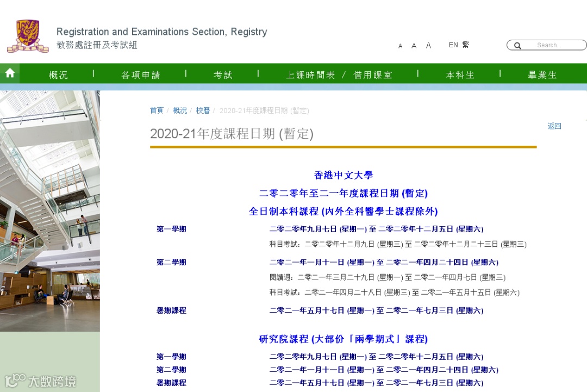This screenshot has height=392, width=587.
Task: Go to the home icon in green navbar
Action: tap(10, 73)
